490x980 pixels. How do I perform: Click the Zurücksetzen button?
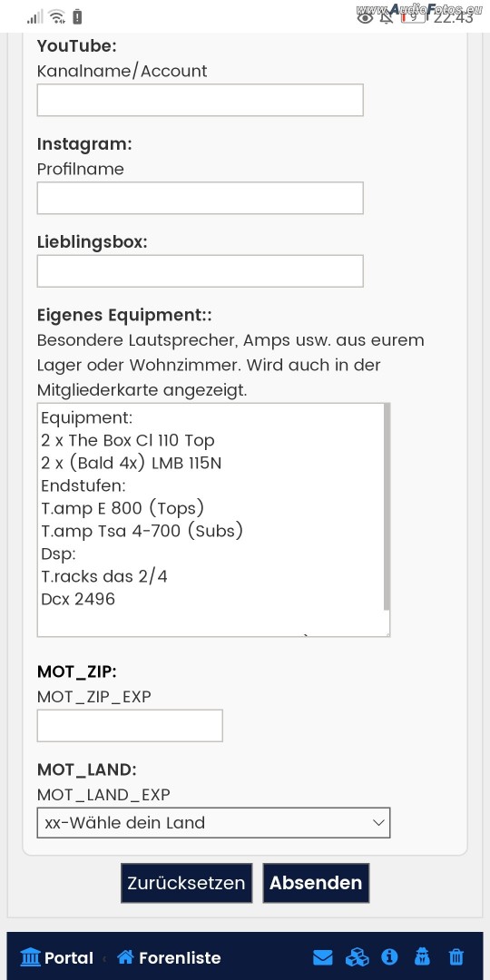tap(186, 883)
